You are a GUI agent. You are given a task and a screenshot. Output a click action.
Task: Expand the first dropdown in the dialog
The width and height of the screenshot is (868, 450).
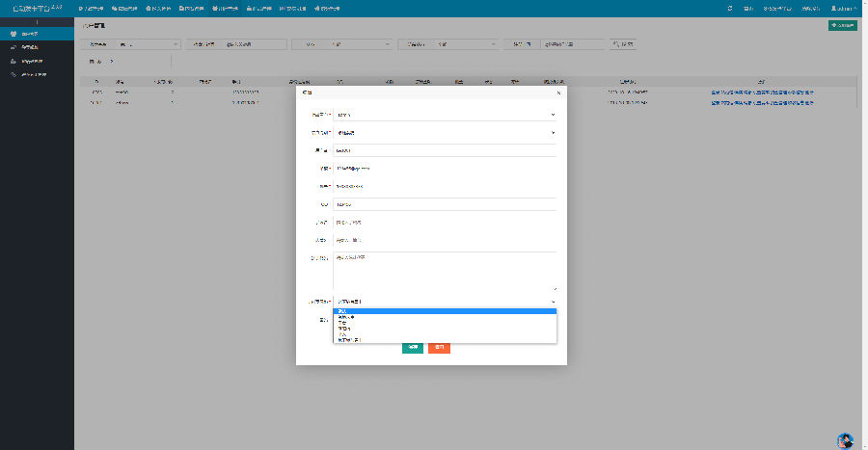pos(445,114)
